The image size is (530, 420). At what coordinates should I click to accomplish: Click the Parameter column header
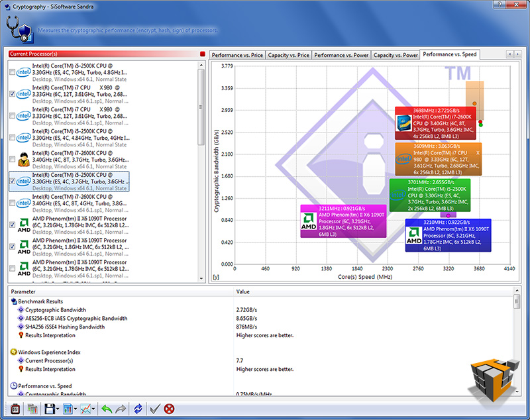[x=121, y=291]
